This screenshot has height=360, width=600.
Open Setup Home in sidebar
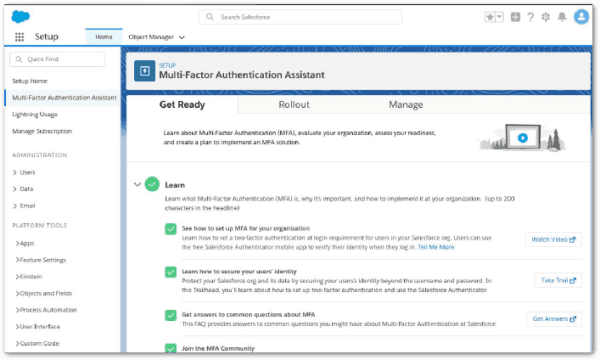pyautogui.click(x=30, y=81)
